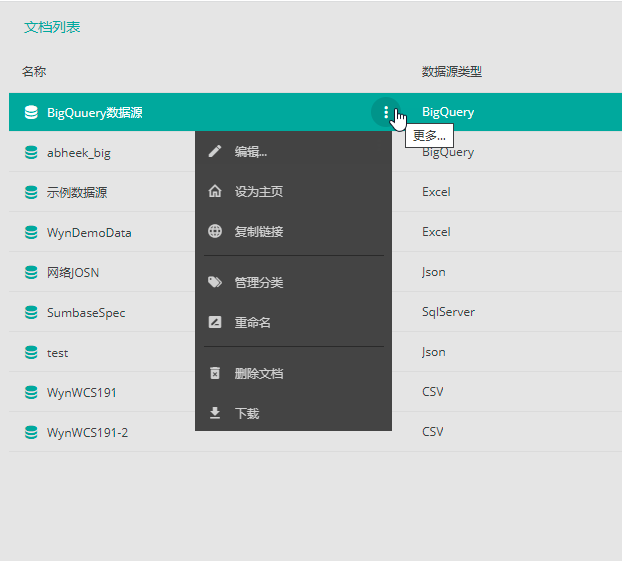
Task: Select the BigQuuery数据源 document name
Action: 95,113
